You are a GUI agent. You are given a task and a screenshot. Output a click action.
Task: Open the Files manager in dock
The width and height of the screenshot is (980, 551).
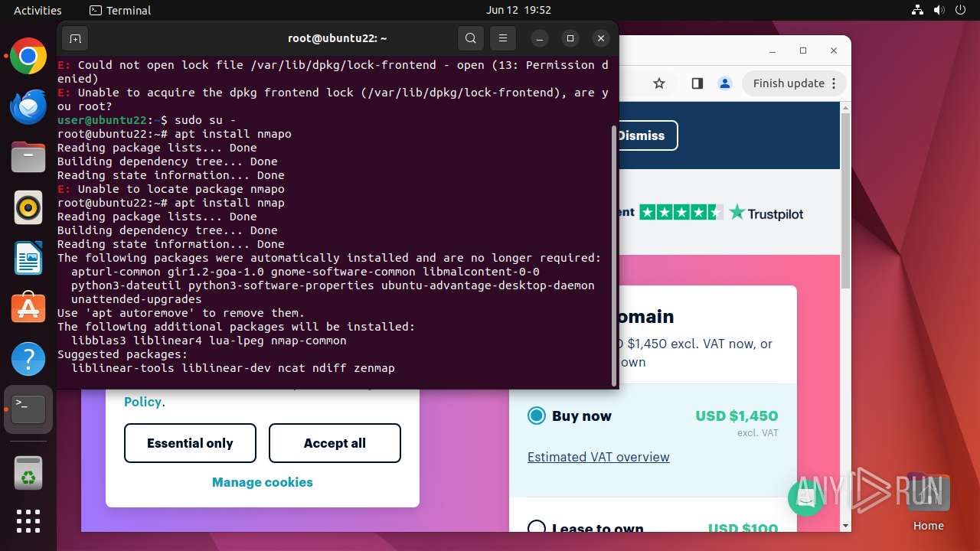pos(28,157)
